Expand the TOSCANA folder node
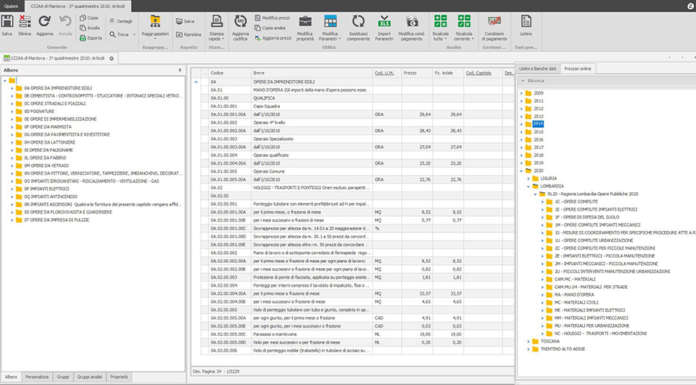 click(x=529, y=341)
